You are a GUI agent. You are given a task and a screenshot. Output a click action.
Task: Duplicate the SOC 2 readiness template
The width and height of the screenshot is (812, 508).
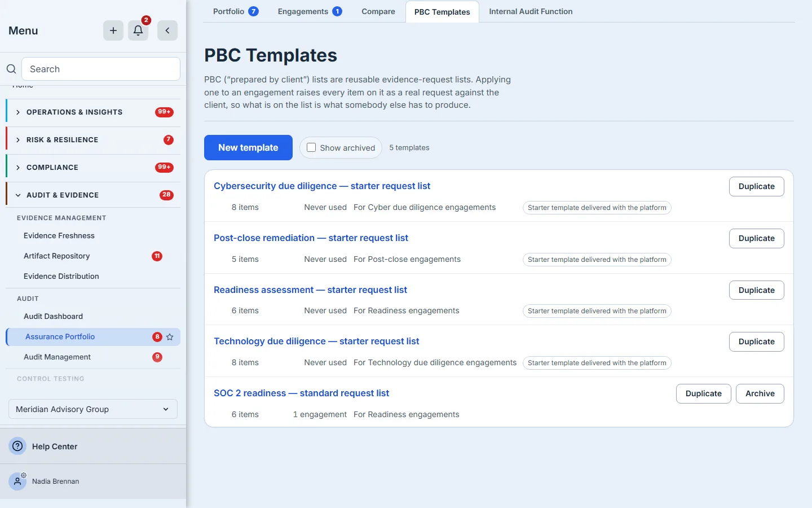703,393
